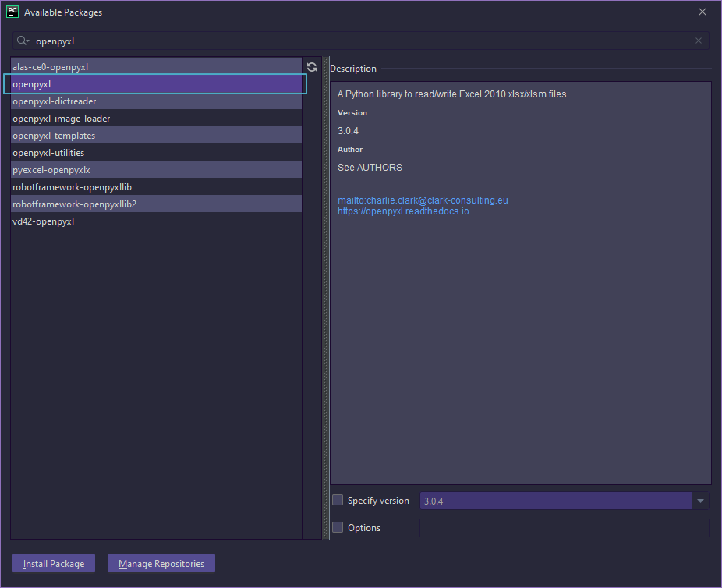Select openpyxl-templates package
Image resolution: width=722 pixels, height=588 pixels.
pos(157,136)
